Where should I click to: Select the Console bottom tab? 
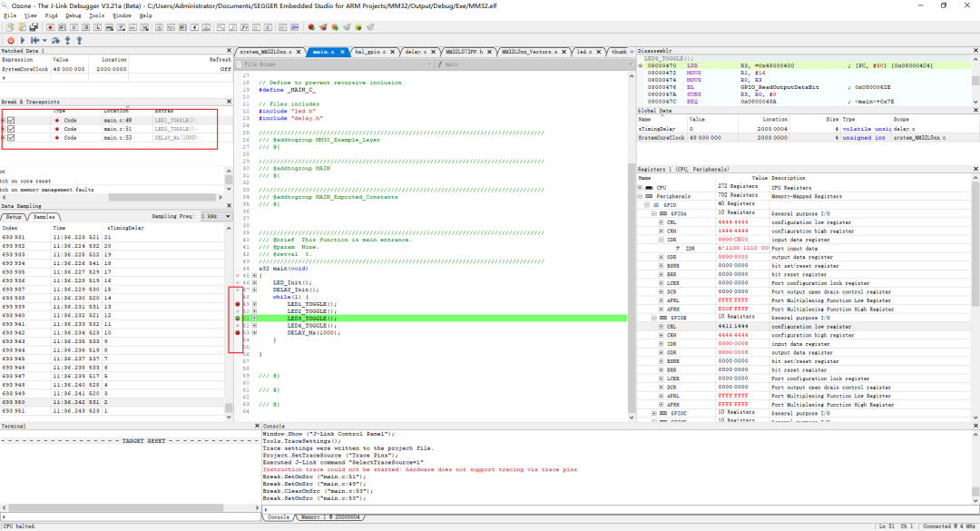point(279,517)
